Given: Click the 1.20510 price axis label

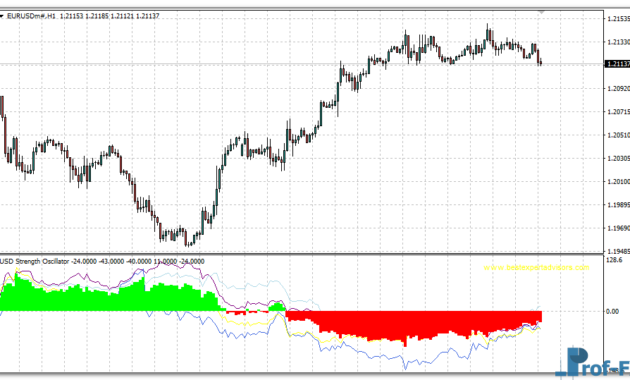Looking at the screenshot, I should click(x=618, y=135).
